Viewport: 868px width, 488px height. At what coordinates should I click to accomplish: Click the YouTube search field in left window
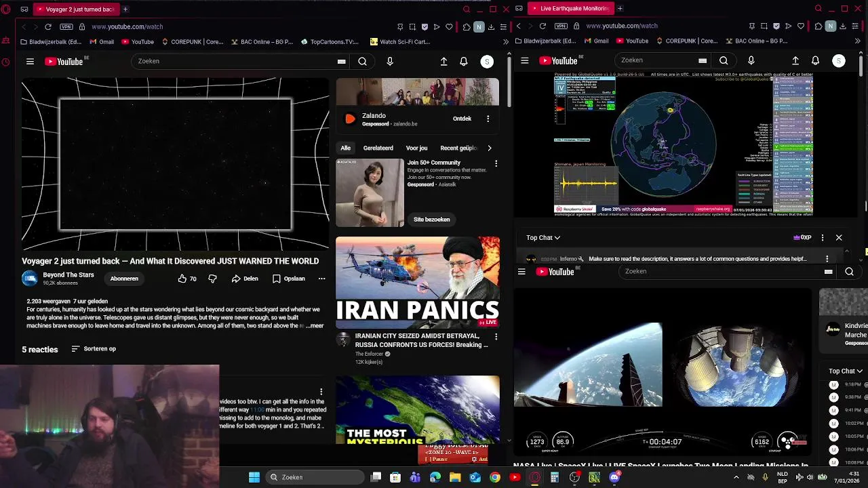(235, 62)
